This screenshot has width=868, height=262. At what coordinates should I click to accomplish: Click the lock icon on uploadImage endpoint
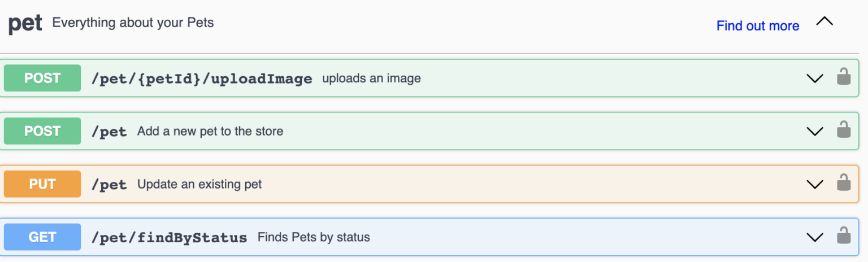pos(844,77)
